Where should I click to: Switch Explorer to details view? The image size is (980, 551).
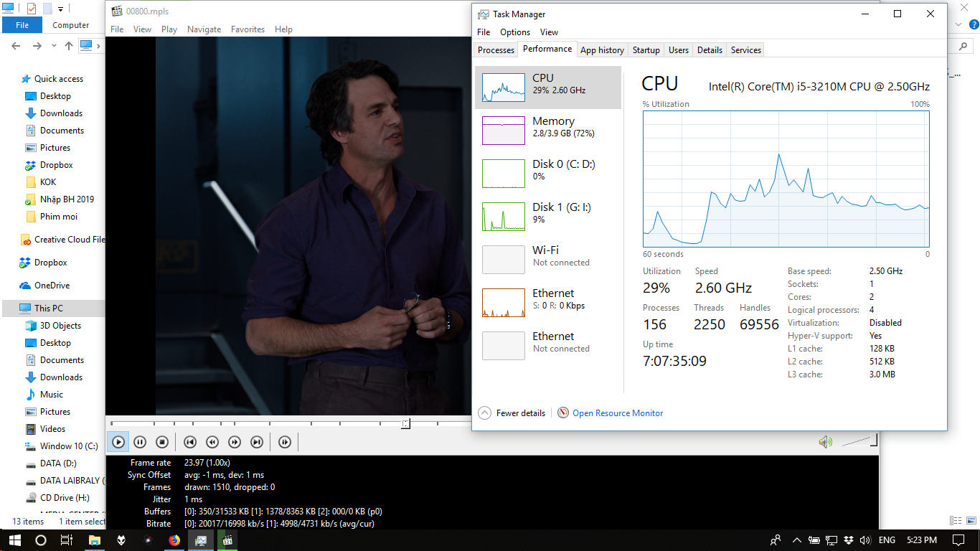click(955, 521)
